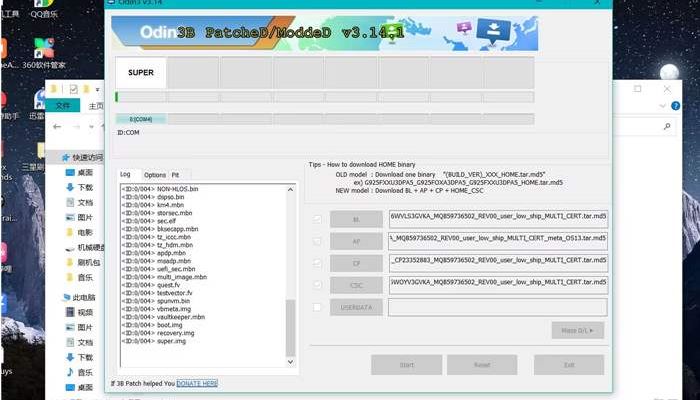Switch to the Options tab
The height and width of the screenshot is (400, 700).
tap(155, 175)
